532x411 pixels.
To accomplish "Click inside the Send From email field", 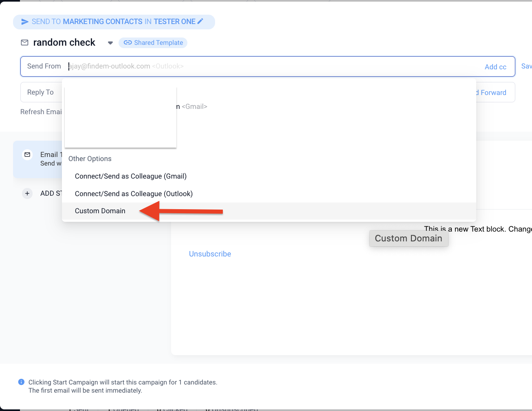I will coord(244,66).
